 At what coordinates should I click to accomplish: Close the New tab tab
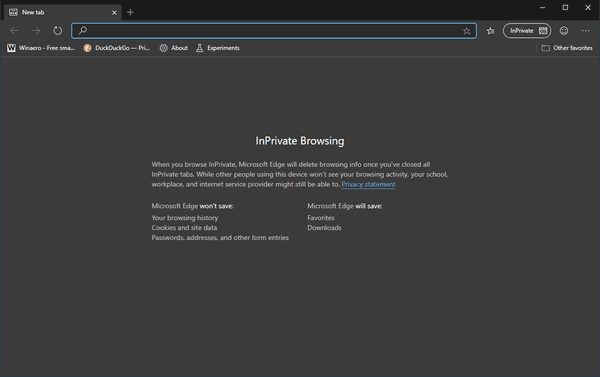click(x=114, y=13)
